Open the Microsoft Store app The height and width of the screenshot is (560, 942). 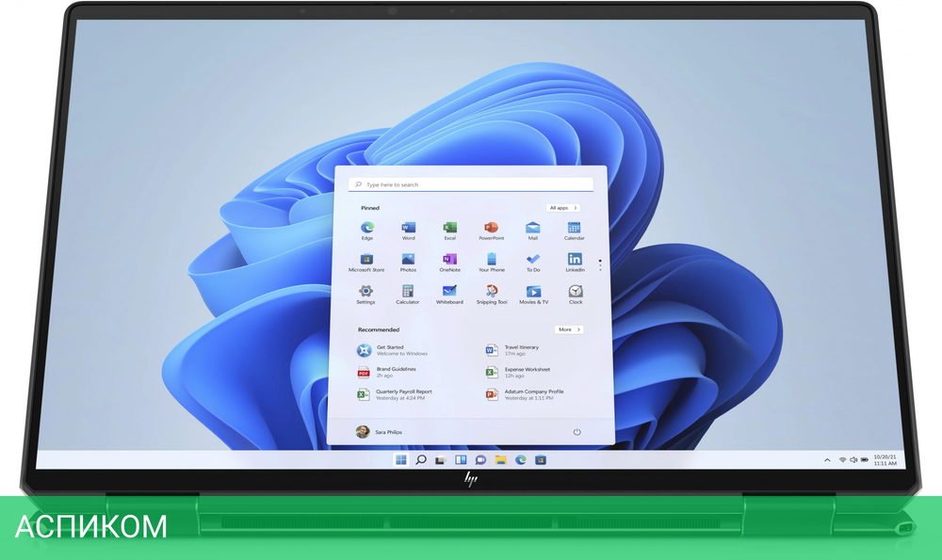[366, 261]
